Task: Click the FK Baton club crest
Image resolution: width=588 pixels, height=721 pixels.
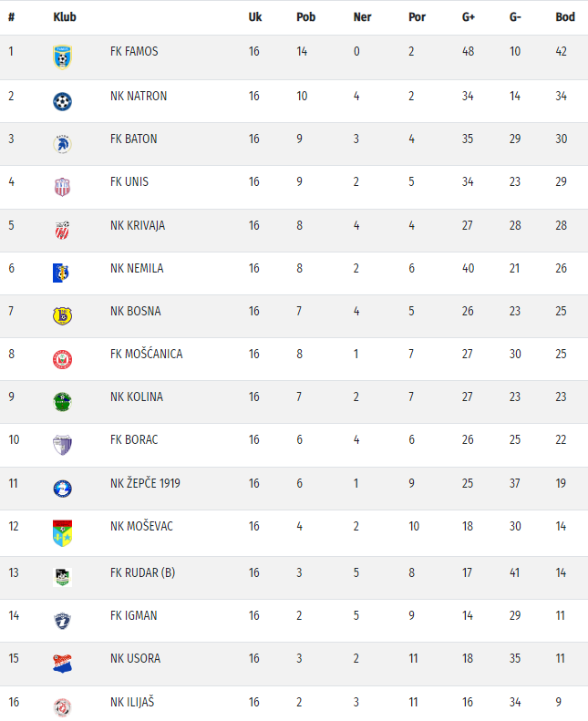Action: [62, 144]
